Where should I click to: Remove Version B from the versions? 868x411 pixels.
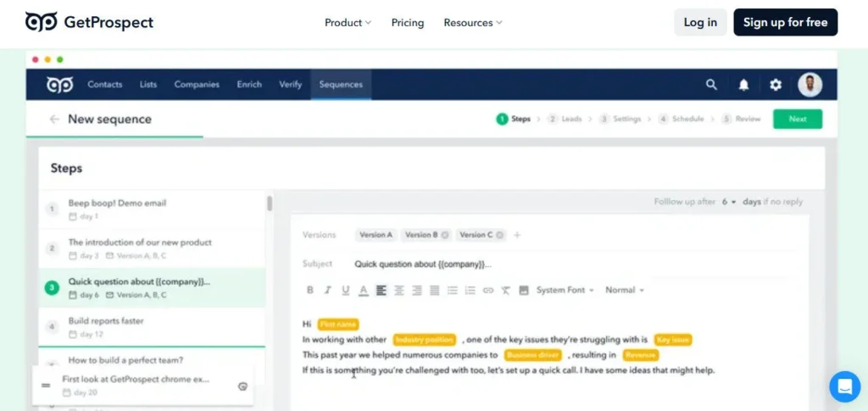pos(444,235)
